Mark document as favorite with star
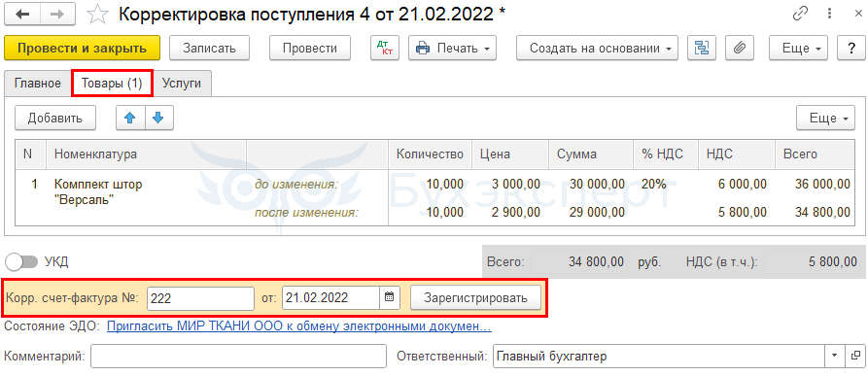Image resolution: width=868 pixels, height=376 pixels. tap(98, 15)
